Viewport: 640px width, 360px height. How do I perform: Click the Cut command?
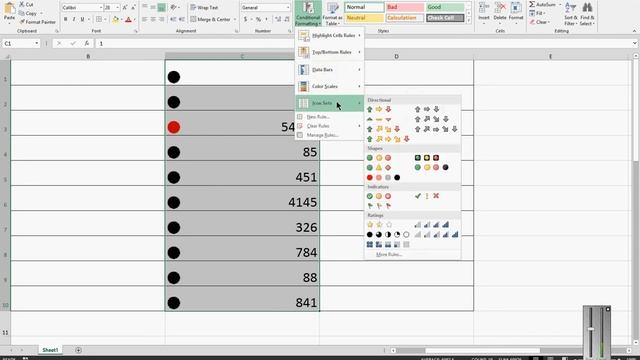tap(27, 4)
